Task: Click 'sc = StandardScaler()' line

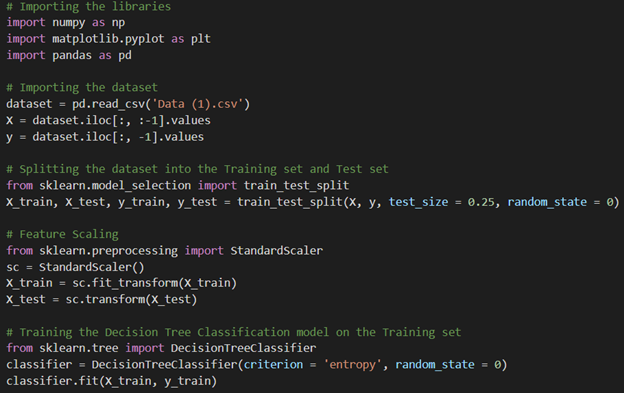Action: pos(75,267)
